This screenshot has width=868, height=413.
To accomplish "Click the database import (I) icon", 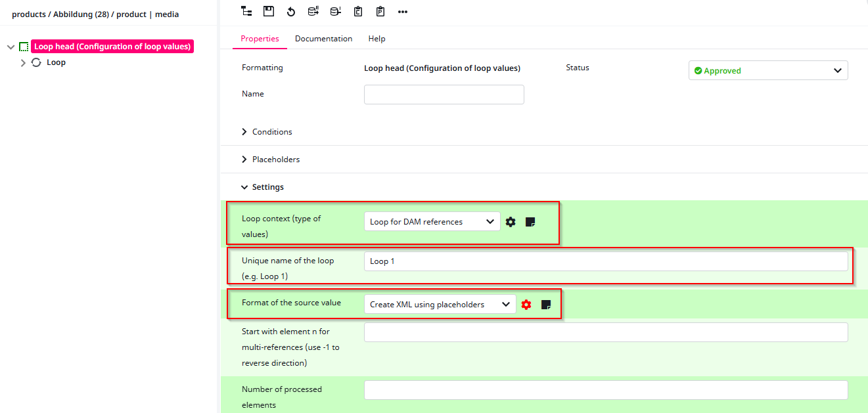I will (x=335, y=11).
